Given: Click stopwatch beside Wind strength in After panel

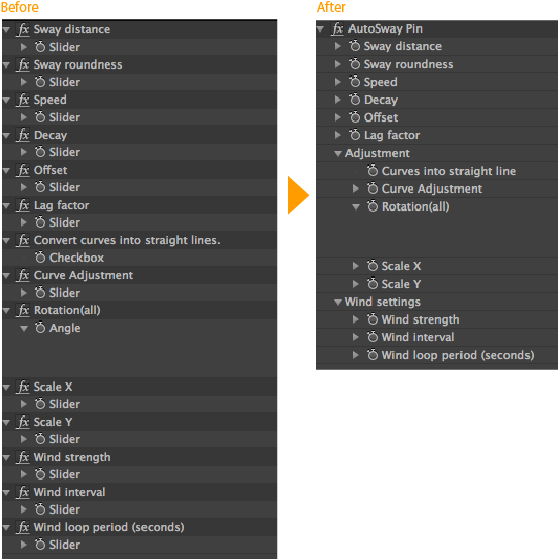Looking at the screenshot, I should [x=372, y=319].
